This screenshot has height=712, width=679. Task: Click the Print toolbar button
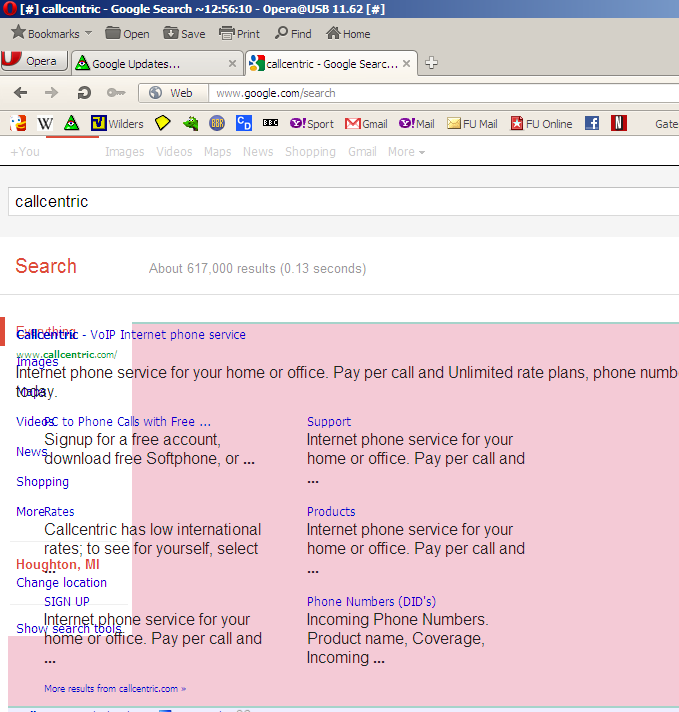[x=240, y=34]
